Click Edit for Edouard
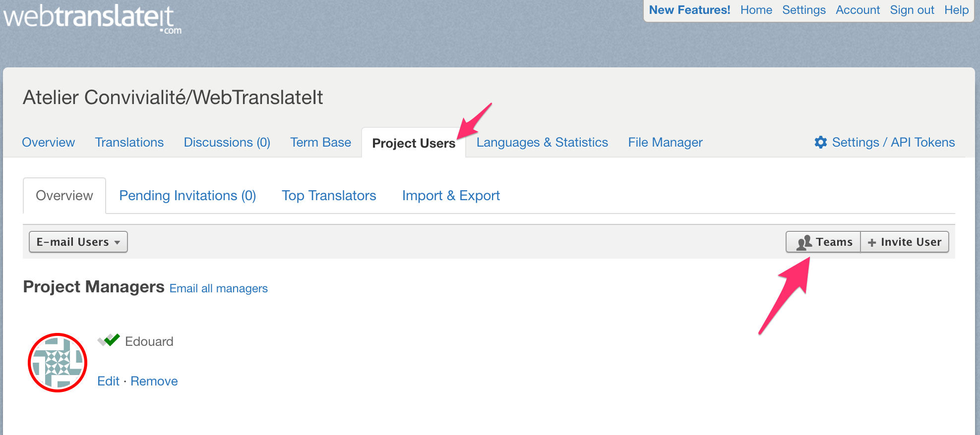980x435 pixels. [x=108, y=381]
